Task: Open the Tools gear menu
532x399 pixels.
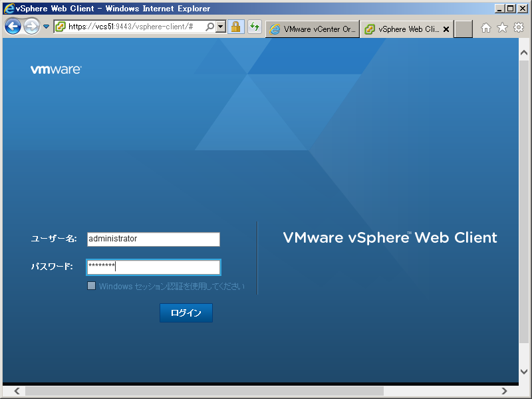Action: pos(518,28)
